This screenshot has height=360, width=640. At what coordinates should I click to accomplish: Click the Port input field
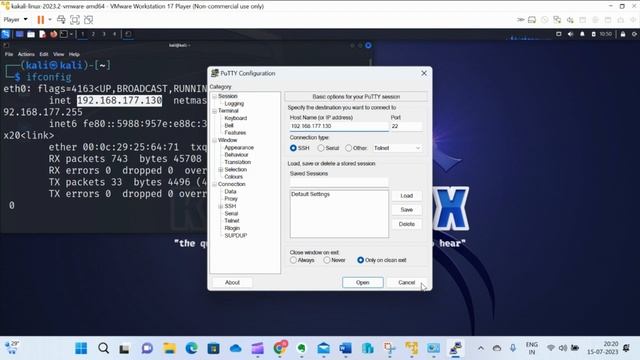pos(406,127)
